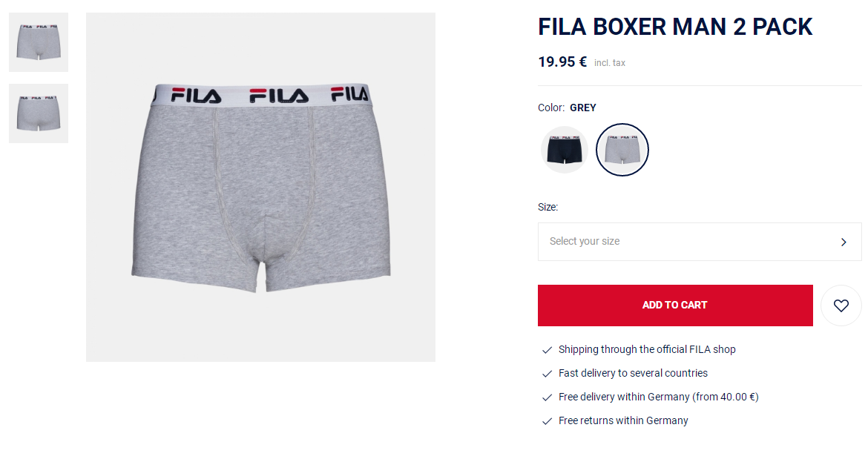Add the boxer pack to wishlist heart
868x459 pixels.
click(x=841, y=306)
